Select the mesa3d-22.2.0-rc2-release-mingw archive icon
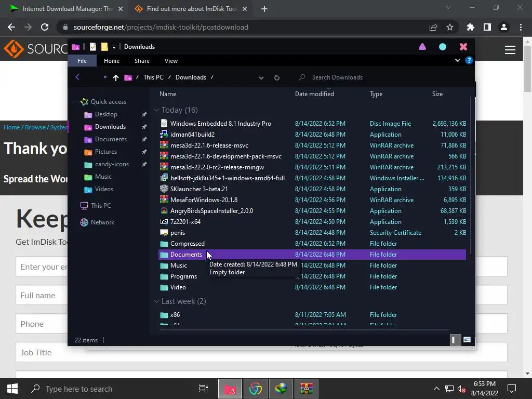This screenshot has height=399, width=532. point(164,167)
